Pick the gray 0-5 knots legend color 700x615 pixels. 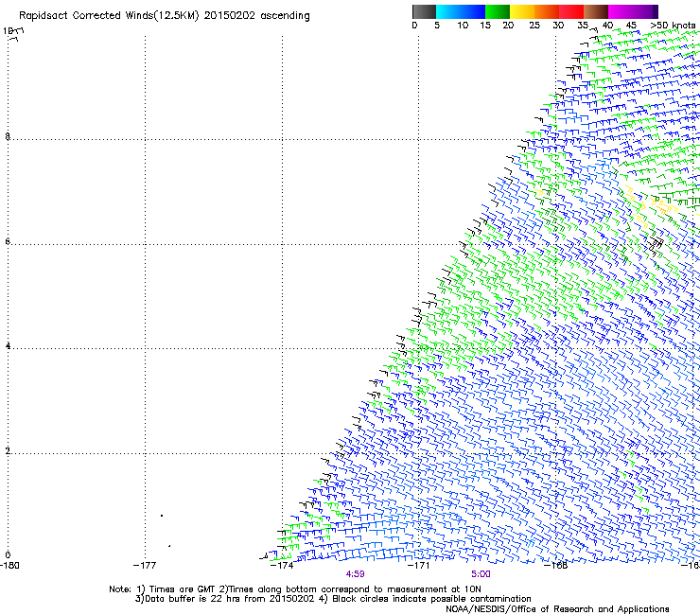tap(424, 11)
